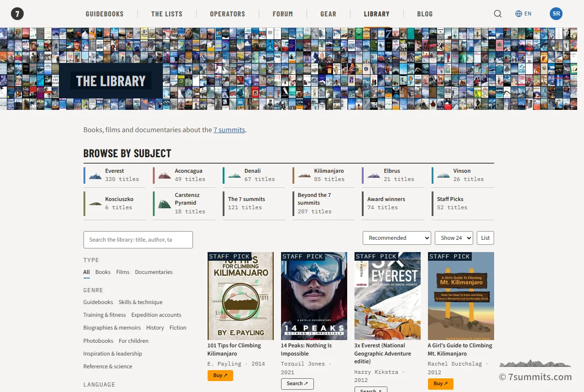
Task: Filter genre by Expedition accounts
Action: 156,315
